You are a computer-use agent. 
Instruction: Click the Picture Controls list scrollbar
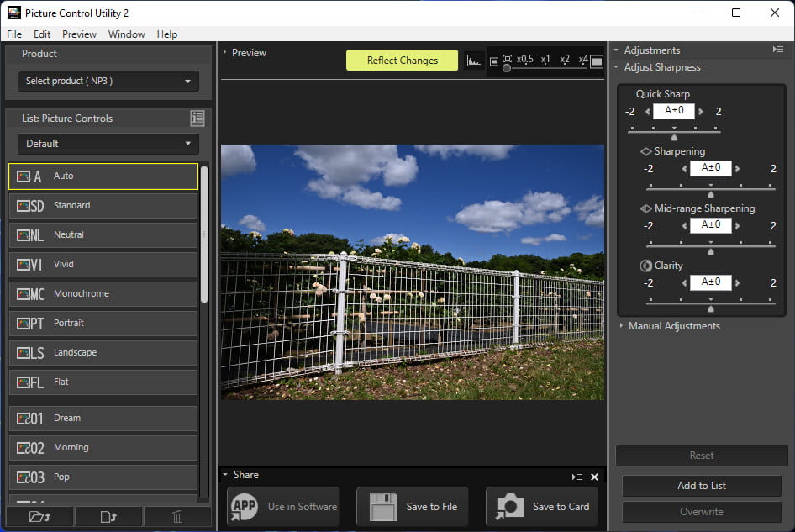click(x=204, y=234)
